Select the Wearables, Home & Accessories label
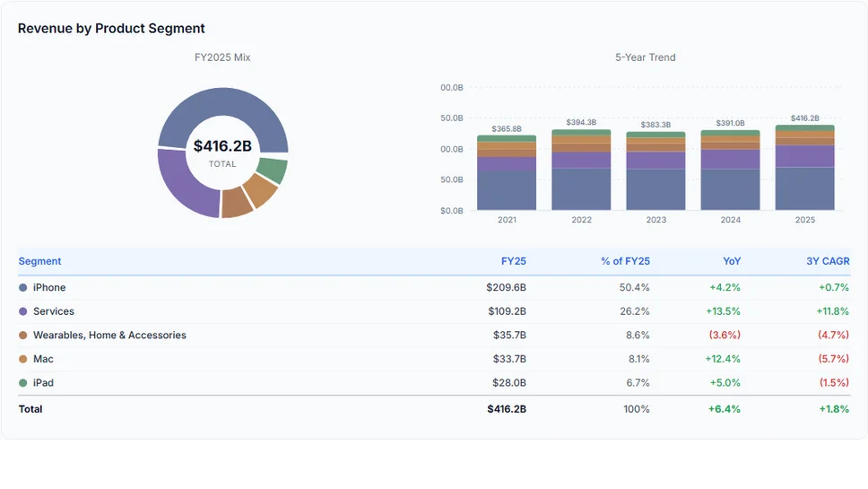This screenshot has height=489, width=868. (x=109, y=335)
